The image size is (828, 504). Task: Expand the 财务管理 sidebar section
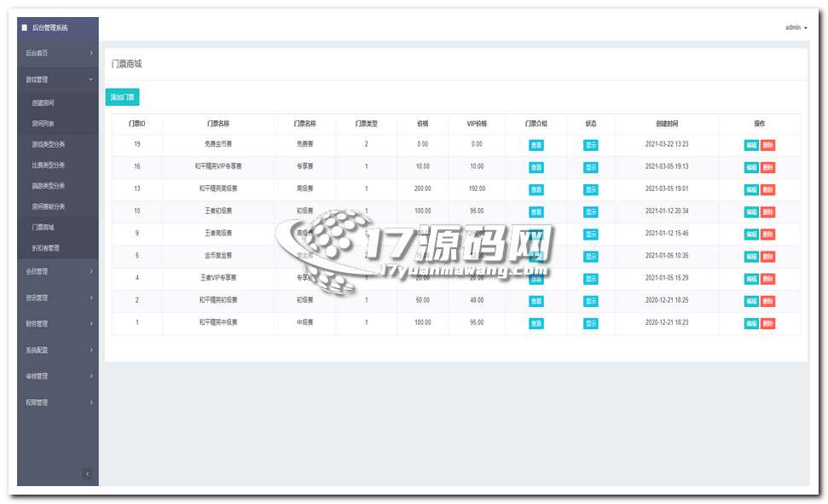(x=57, y=324)
